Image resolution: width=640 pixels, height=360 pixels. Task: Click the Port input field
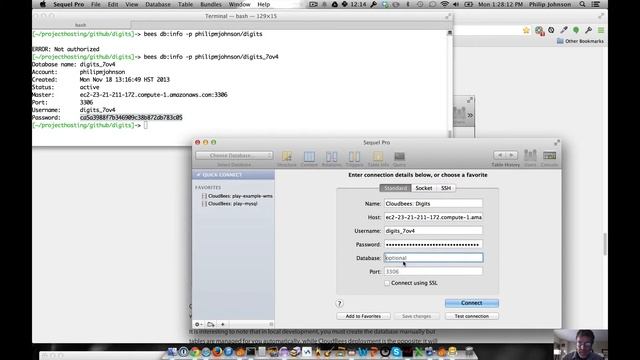433,271
